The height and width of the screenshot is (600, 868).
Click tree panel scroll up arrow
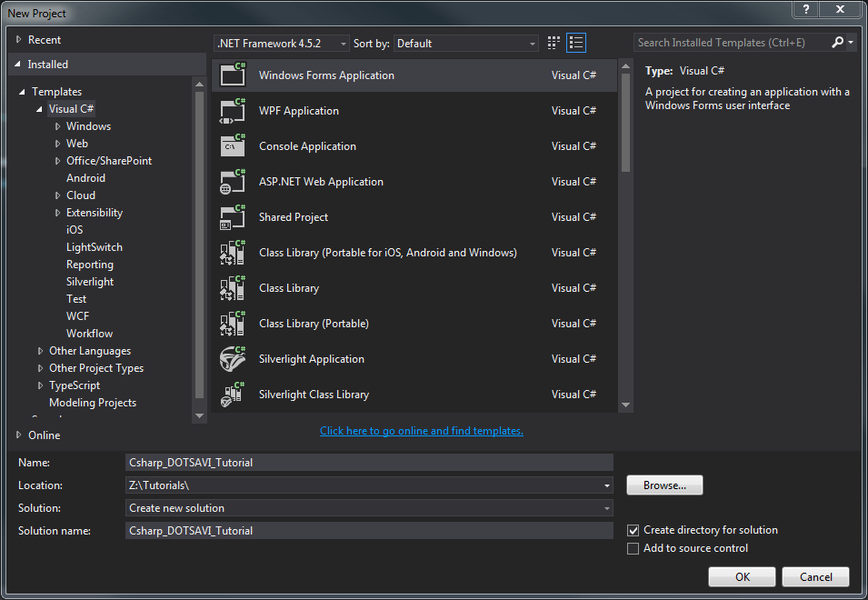199,85
